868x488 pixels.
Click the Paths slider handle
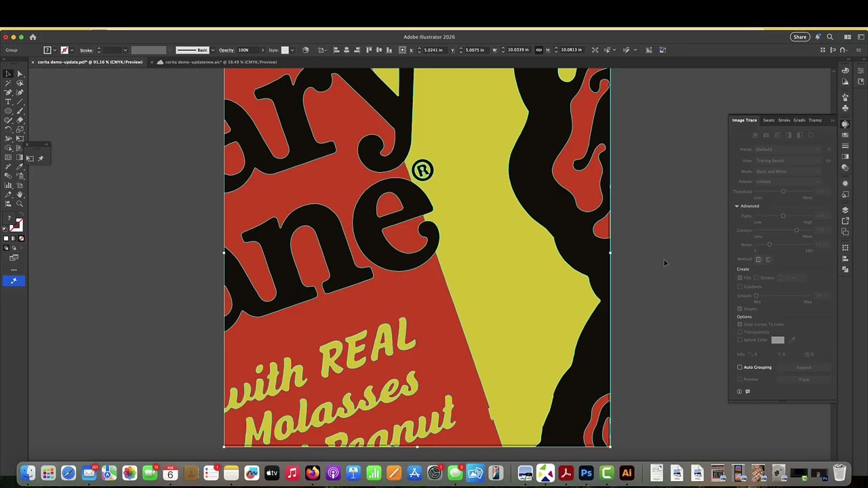[783, 216]
